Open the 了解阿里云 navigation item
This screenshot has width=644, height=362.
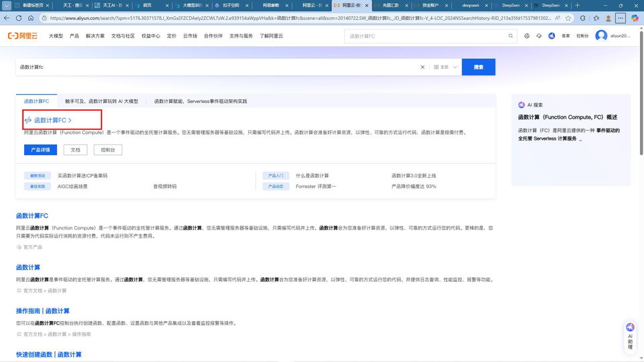(271, 35)
